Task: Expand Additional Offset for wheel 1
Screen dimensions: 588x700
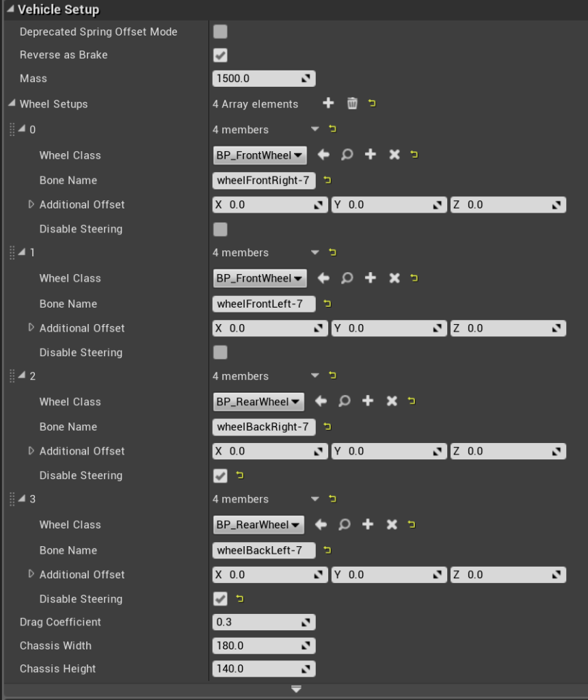Action: [x=31, y=327]
